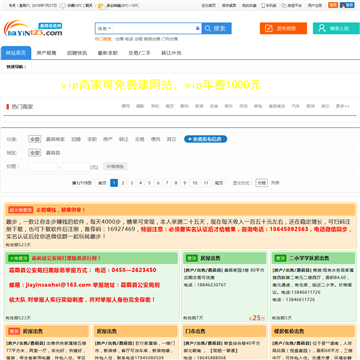Click the jiayin123.com site logo

[x=33, y=29]
